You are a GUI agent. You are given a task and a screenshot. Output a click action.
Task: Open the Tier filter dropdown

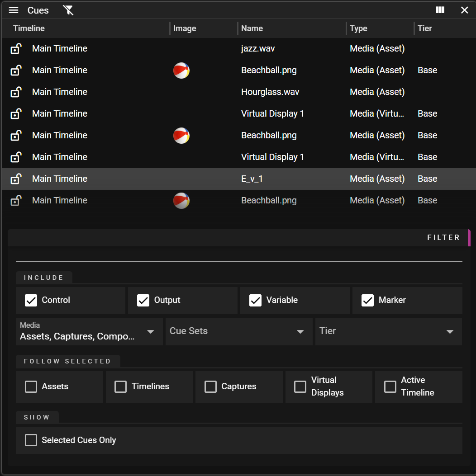point(388,331)
